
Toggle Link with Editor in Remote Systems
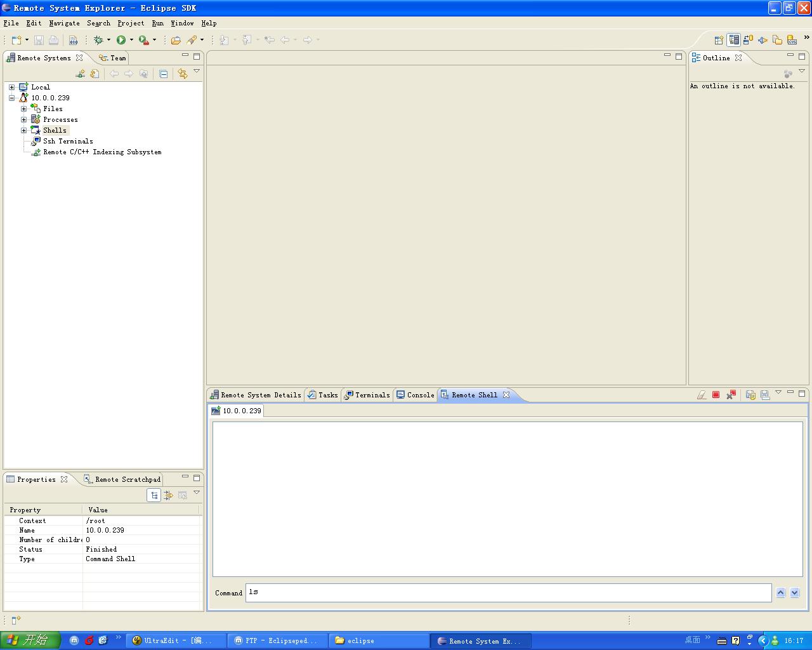[183, 74]
